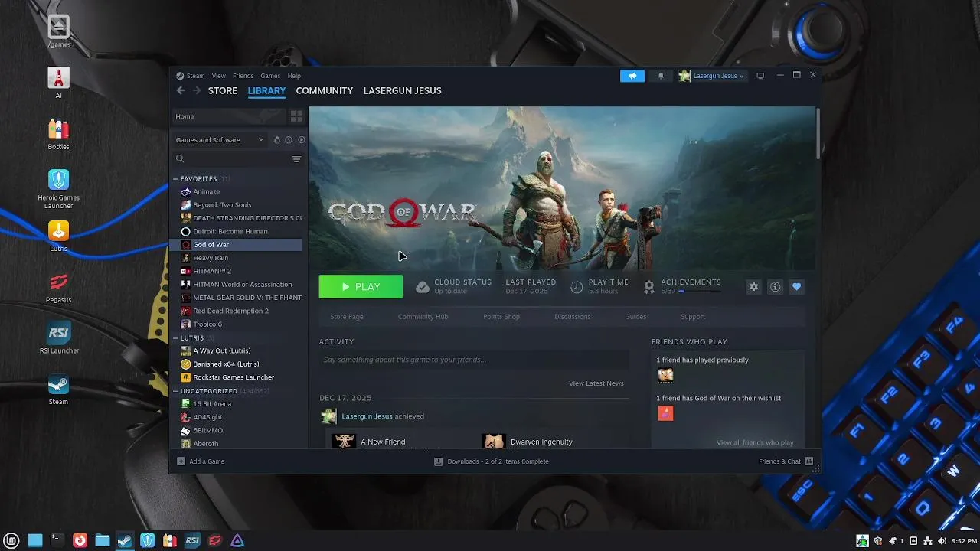
Task: Open the LASERGUN JESUS profile tab
Action: [402, 90]
